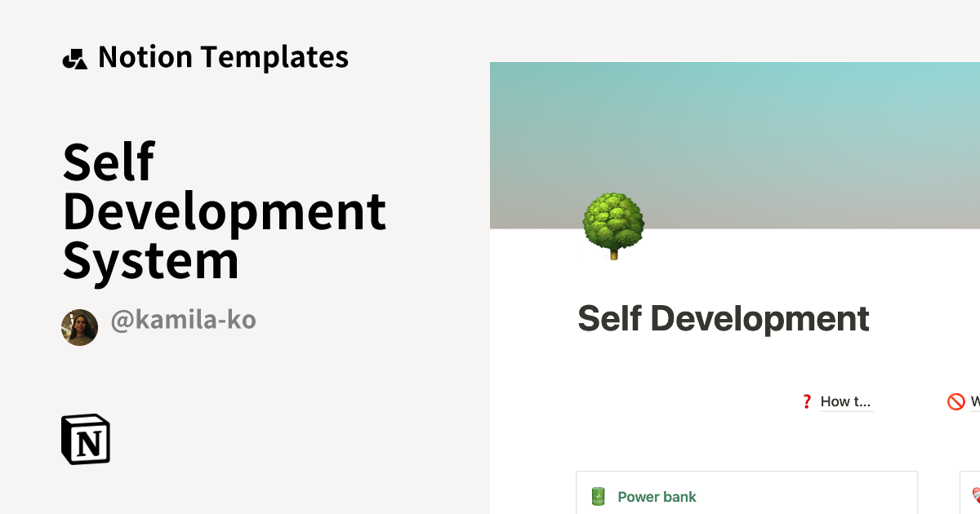Image resolution: width=980 pixels, height=514 pixels.
Task: Click the Power bank card
Action: pos(746,494)
